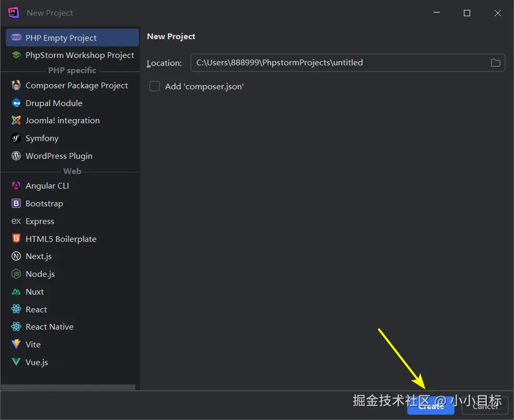Select WordPress Plugin label

click(59, 156)
